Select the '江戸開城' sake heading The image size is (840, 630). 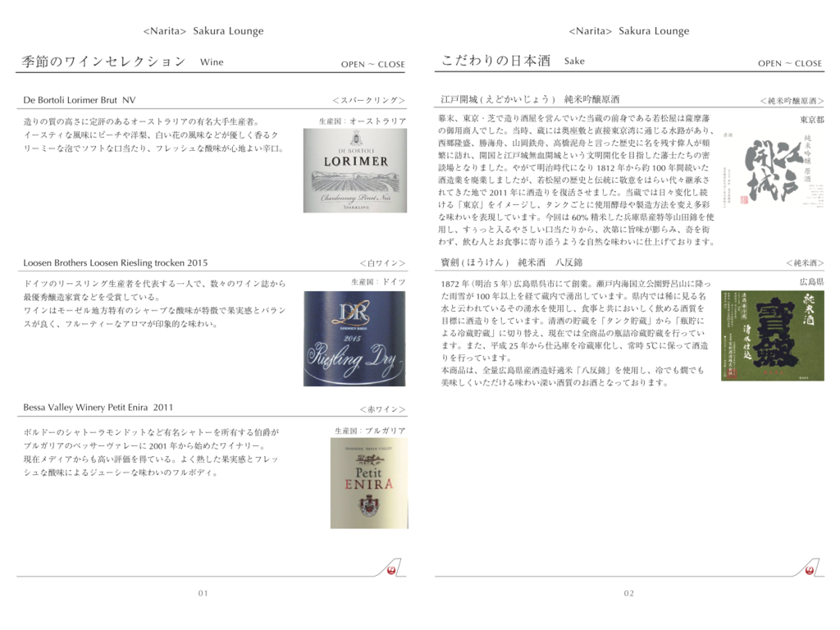(530, 99)
